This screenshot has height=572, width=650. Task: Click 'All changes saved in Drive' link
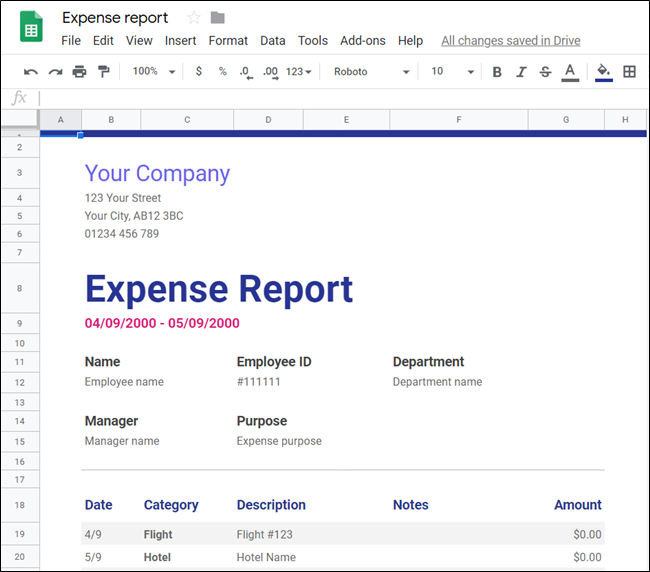tap(510, 41)
